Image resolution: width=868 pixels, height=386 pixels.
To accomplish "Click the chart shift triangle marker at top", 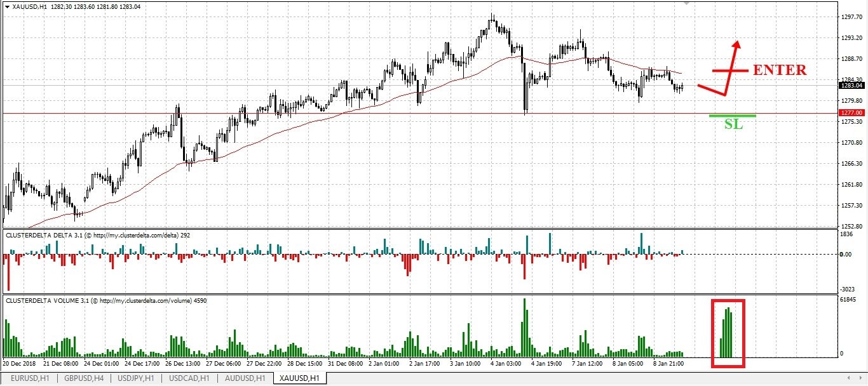I will [x=686, y=3].
